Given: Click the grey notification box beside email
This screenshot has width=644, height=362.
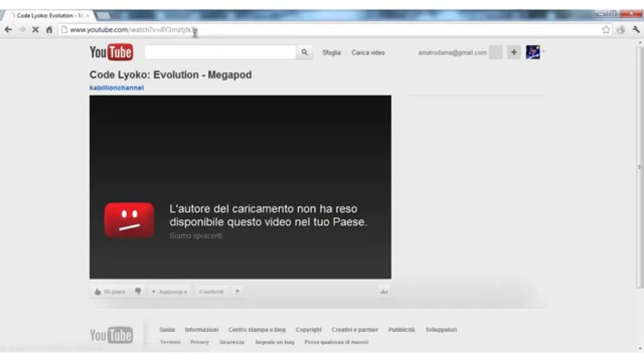Looking at the screenshot, I should coord(496,52).
